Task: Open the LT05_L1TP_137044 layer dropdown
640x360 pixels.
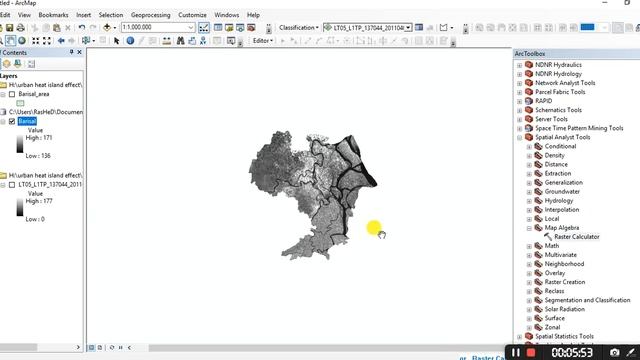Action: [x=408, y=28]
